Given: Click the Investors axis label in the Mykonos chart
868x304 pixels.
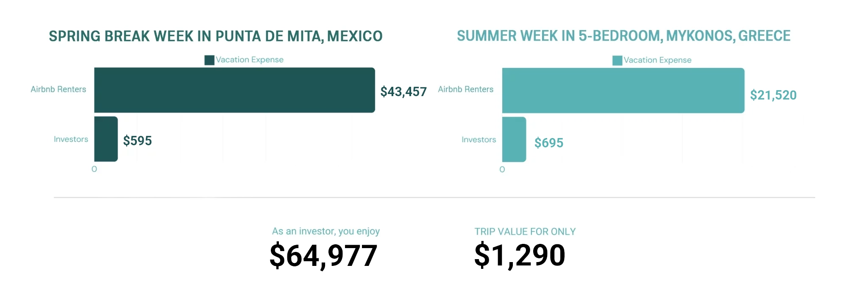Looking at the screenshot, I should [479, 140].
